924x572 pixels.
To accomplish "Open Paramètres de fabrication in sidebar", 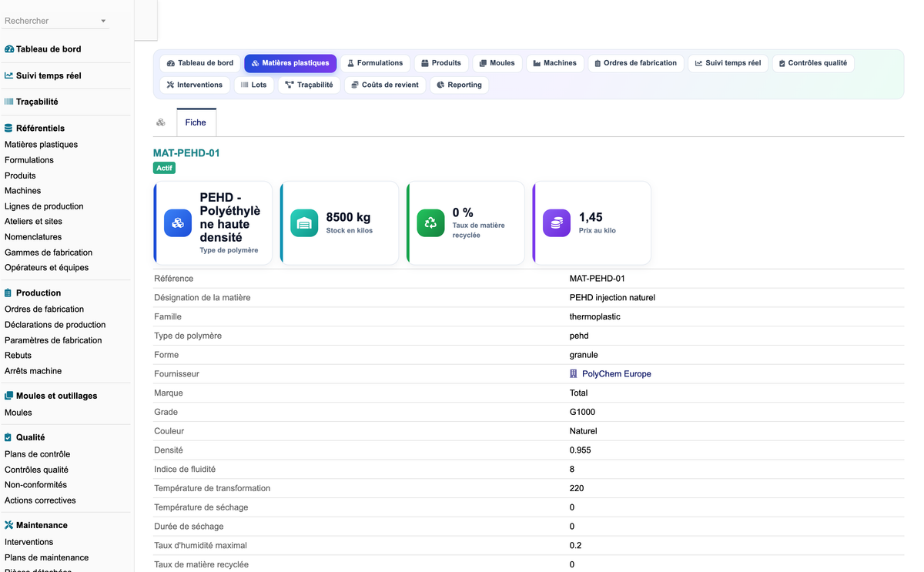I will coord(53,340).
